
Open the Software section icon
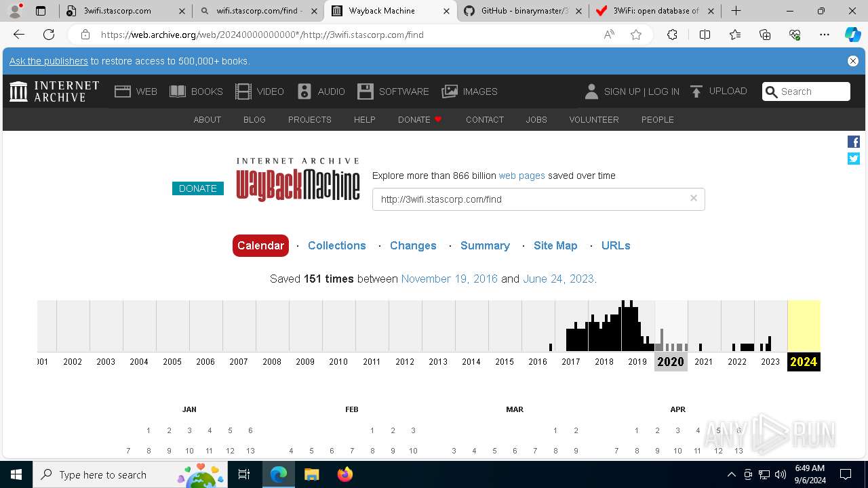click(366, 91)
